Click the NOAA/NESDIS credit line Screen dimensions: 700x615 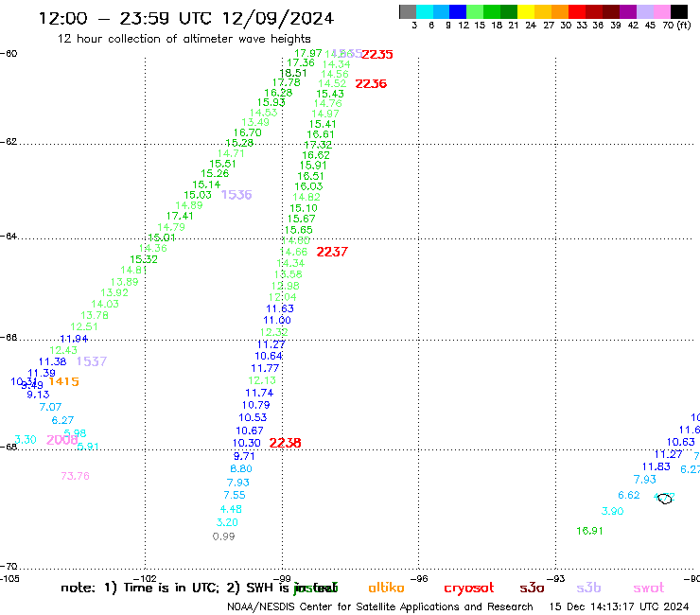[380, 607]
